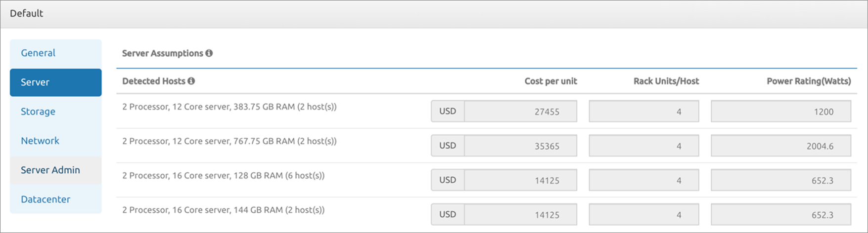Edit cost for 144 GB RAM server
The height and width of the screenshot is (233, 868).
520,215
